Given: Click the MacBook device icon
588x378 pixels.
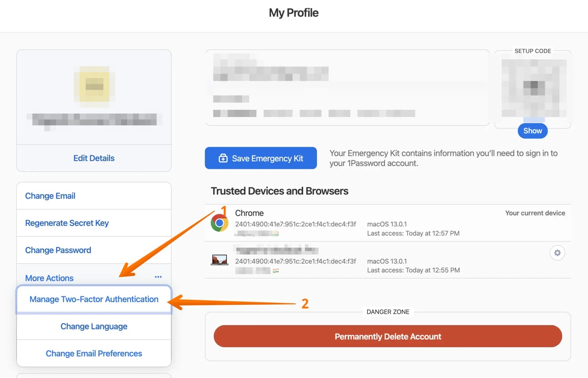Looking at the screenshot, I should pyautogui.click(x=219, y=259).
